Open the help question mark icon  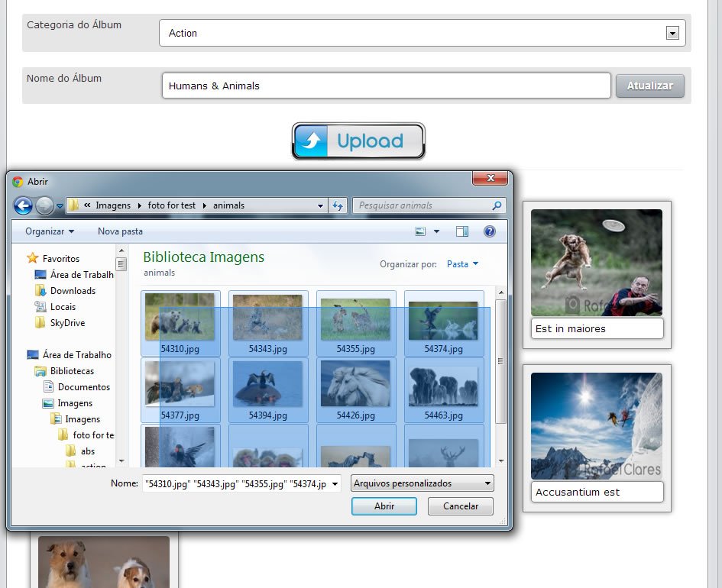click(x=490, y=231)
